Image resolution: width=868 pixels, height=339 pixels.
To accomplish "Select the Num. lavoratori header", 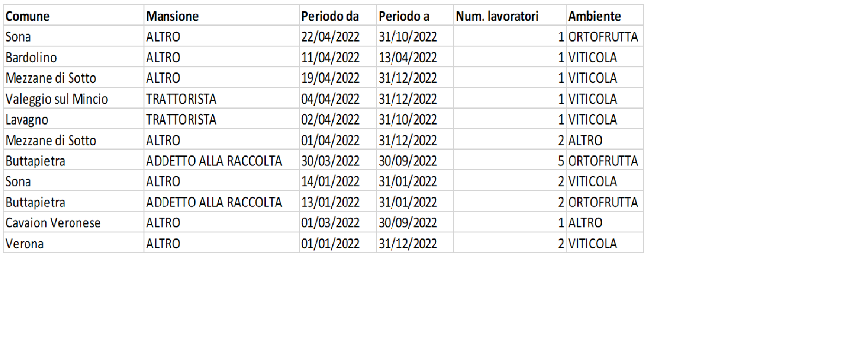I will point(510,16).
